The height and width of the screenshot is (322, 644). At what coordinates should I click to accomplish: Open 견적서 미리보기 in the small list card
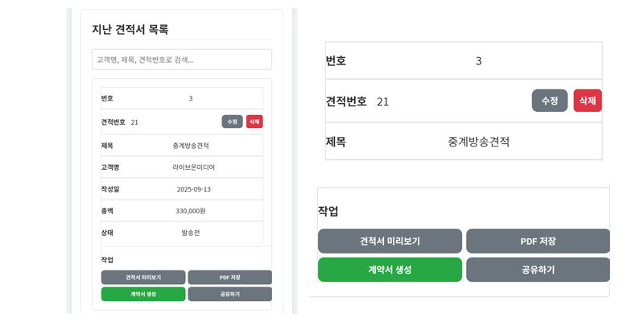pyautogui.click(x=143, y=277)
